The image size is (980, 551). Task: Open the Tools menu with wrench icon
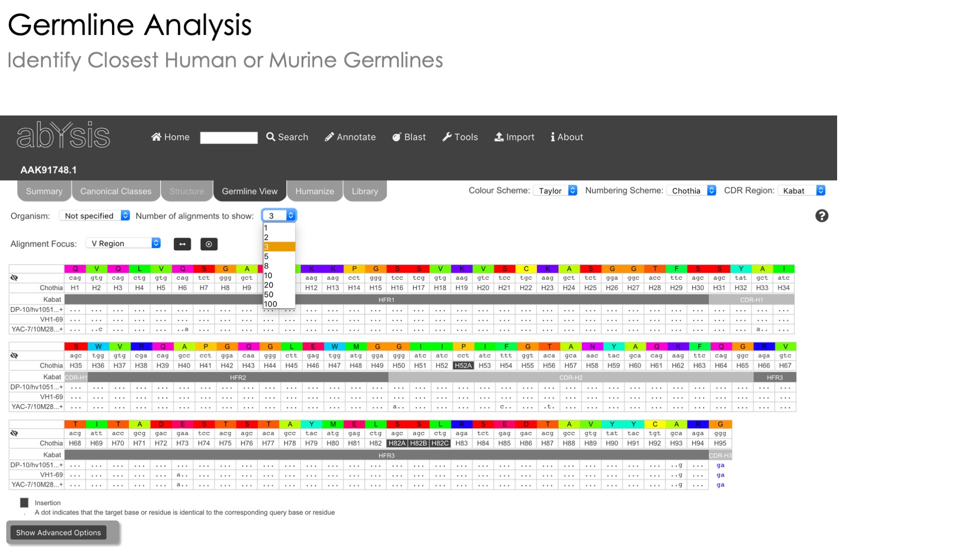coord(460,137)
